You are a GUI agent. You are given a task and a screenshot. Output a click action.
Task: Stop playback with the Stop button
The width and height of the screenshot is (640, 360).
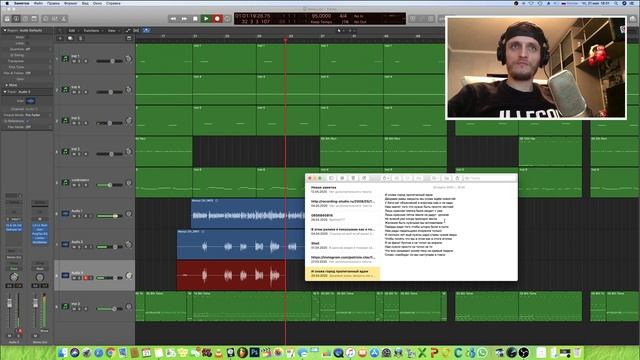click(x=195, y=19)
